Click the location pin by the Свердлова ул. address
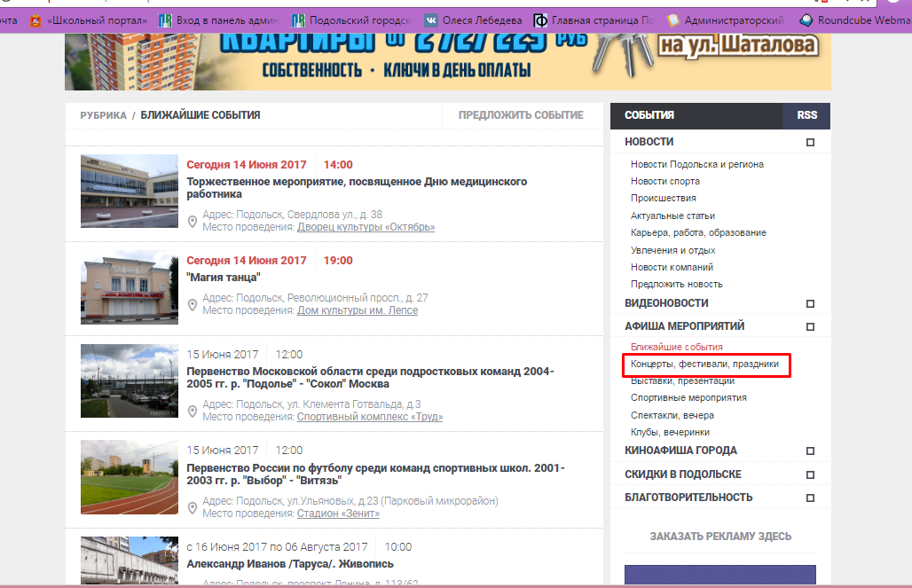 point(193,221)
